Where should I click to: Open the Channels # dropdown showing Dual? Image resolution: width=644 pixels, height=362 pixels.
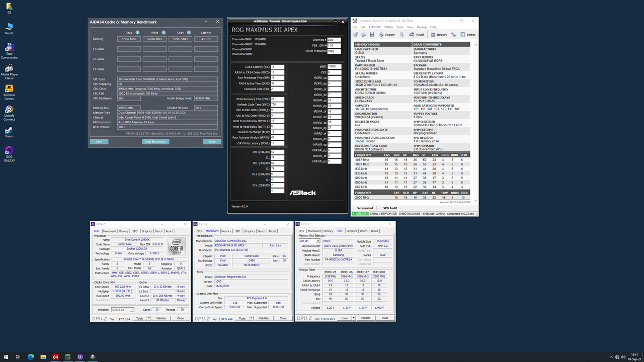click(334, 40)
